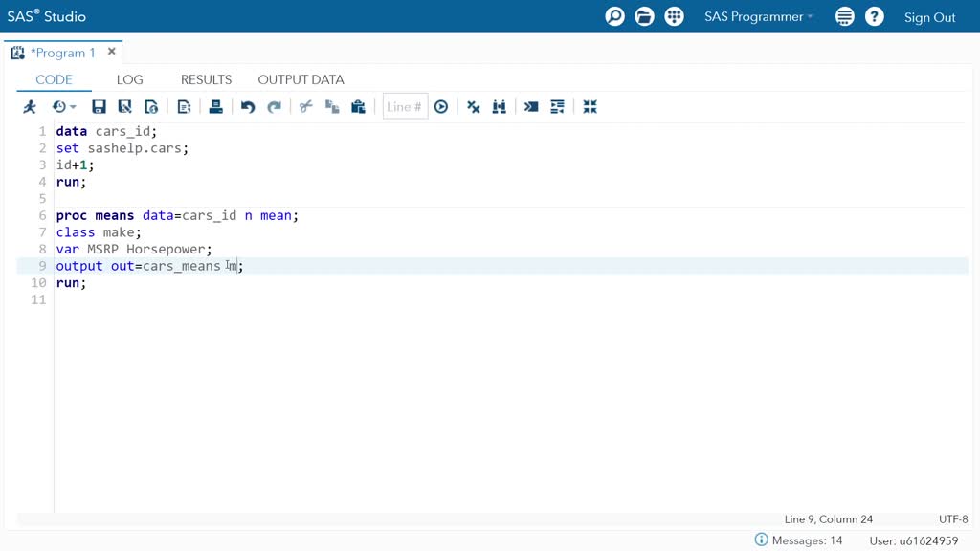Close the Program 1 tab
This screenshot has width=980, height=551.
point(112,52)
